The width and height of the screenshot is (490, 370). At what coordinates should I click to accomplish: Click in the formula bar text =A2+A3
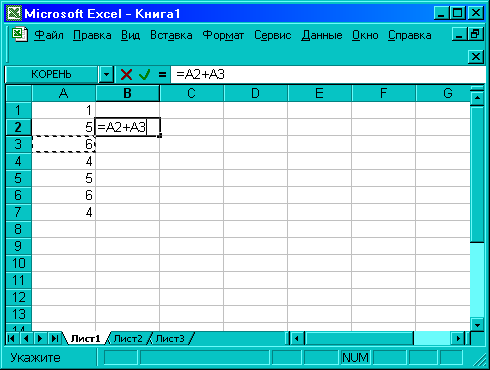coord(200,74)
